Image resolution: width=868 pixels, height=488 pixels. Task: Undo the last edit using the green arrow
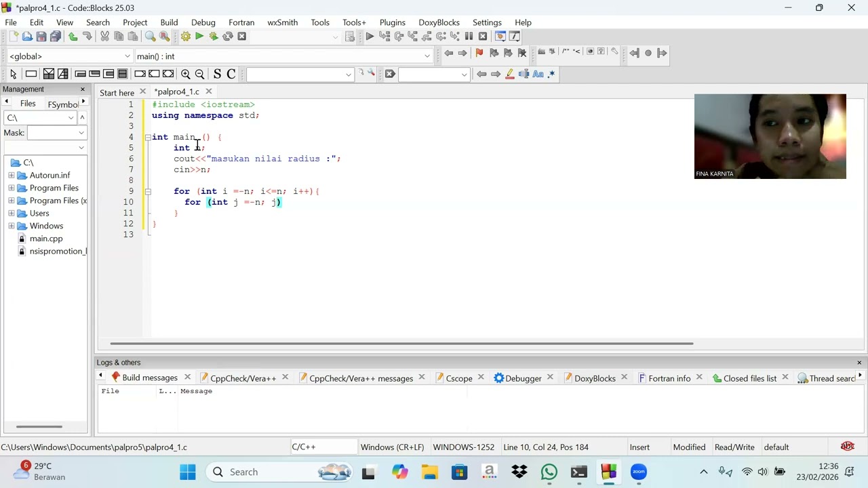click(73, 37)
